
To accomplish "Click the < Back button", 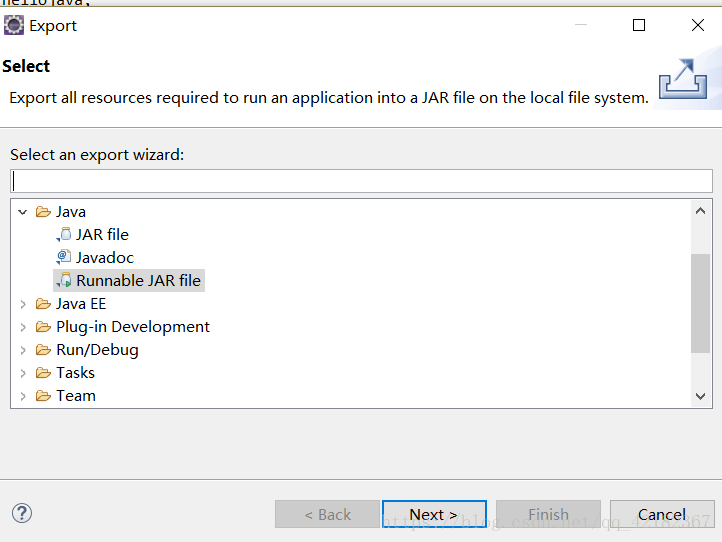I will click(327, 514).
